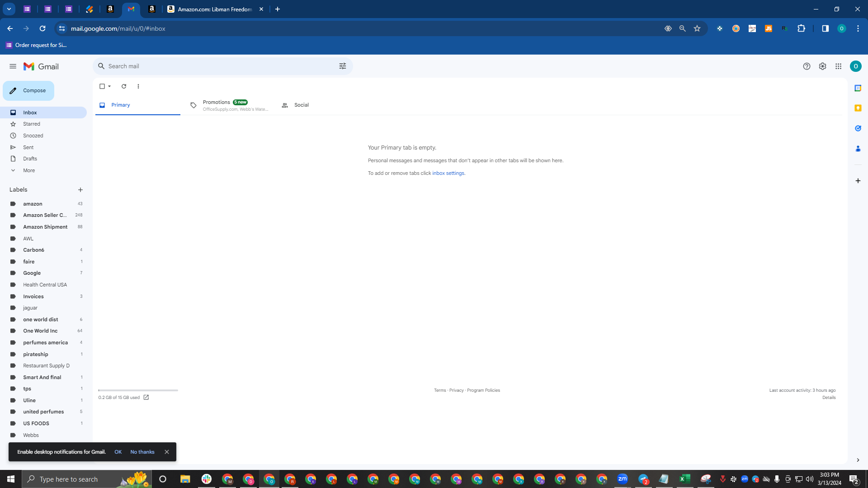Open the Google apps grid icon
This screenshot has width=868, height=488.
(x=838, y=66)
